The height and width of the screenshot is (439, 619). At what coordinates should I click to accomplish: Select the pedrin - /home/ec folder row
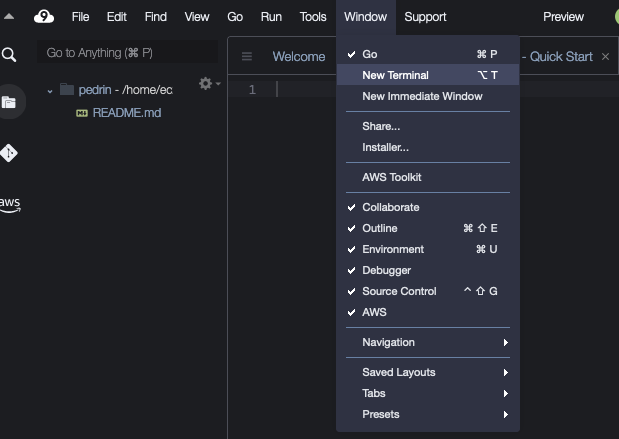click(x=126, y=90)
